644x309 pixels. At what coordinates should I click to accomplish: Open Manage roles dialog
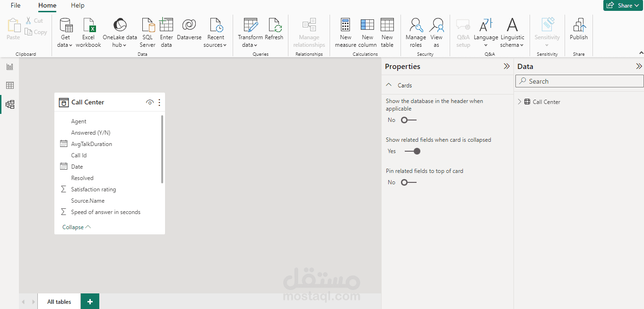point(416,33)
